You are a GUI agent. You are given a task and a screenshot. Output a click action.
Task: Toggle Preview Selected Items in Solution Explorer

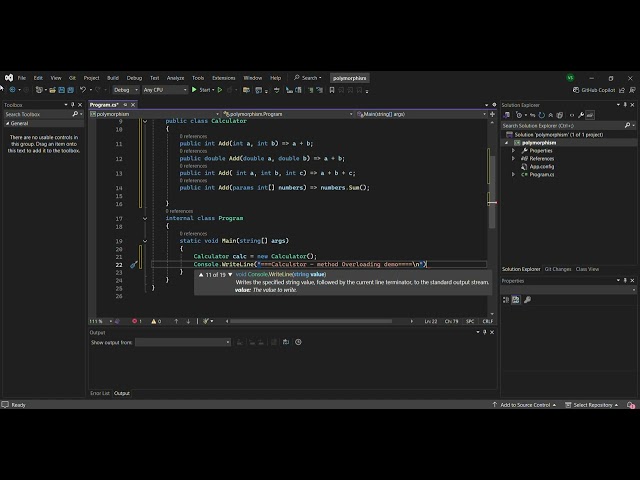[590, 115]
